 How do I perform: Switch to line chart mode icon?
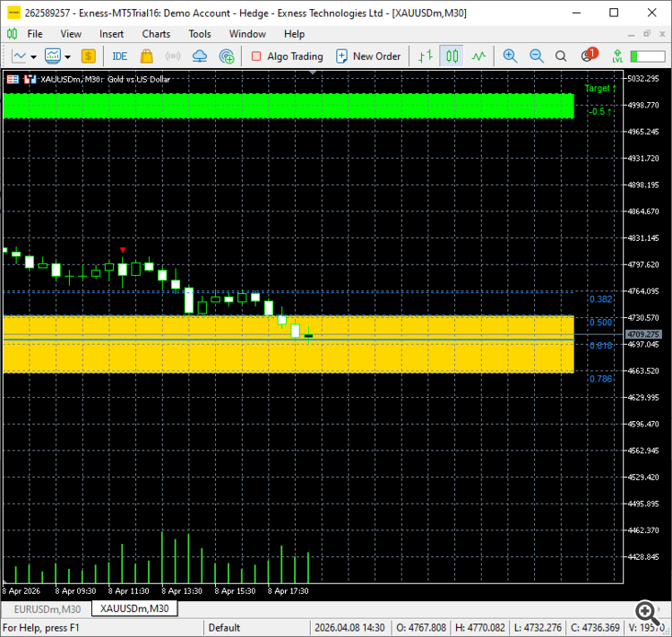(x=478, y=56)
